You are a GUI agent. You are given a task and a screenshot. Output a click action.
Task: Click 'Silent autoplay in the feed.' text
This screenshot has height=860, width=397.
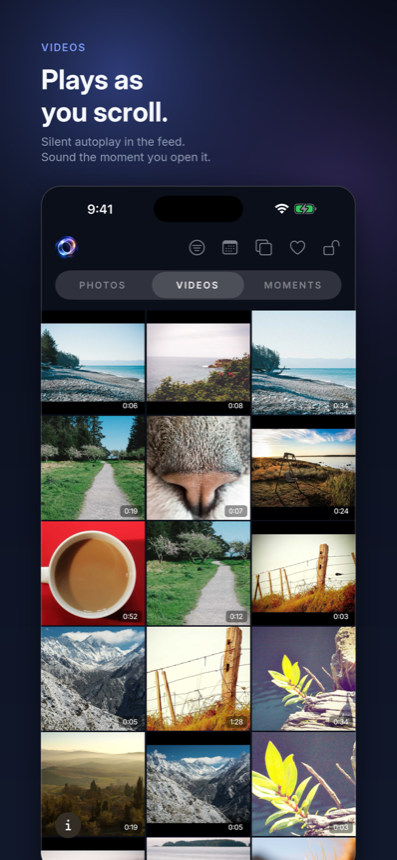[x=113, y=142]
